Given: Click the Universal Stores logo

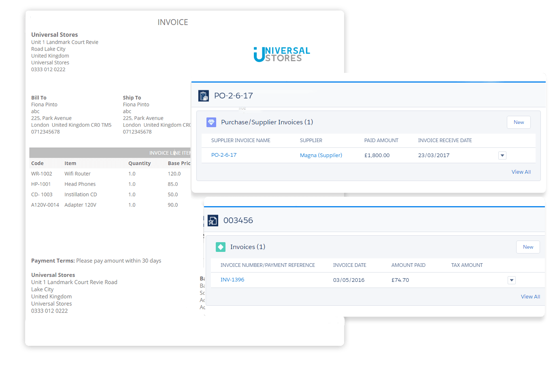Looking at the screenshot, I should pos(282,54).
